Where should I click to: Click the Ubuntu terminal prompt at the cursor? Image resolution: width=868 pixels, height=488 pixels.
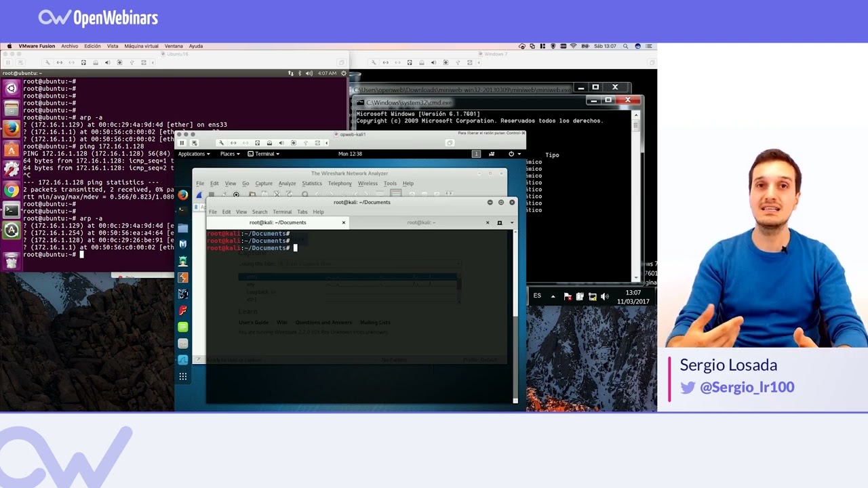pos(81,255)
